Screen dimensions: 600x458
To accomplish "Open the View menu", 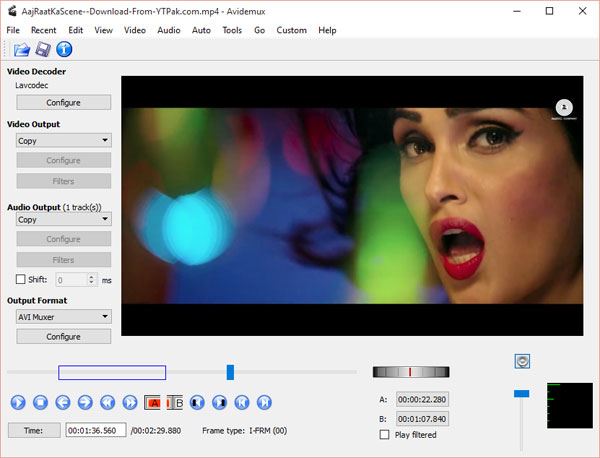I will 103,30.
